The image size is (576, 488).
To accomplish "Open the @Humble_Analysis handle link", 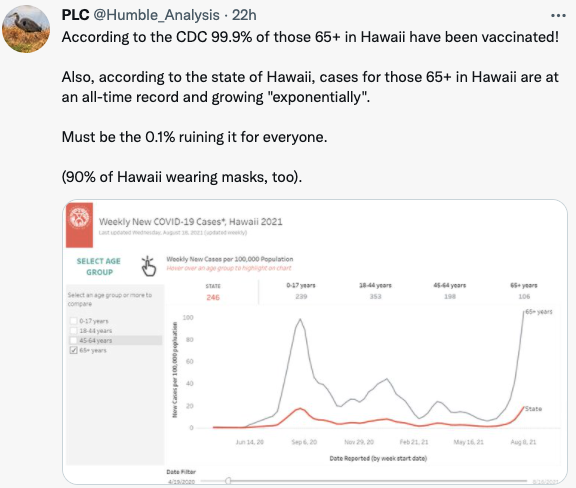I will (156, 15).
